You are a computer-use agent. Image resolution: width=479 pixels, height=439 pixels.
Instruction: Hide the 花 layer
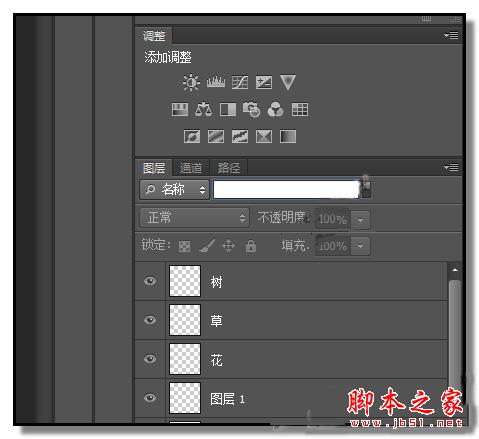(150, 359)
